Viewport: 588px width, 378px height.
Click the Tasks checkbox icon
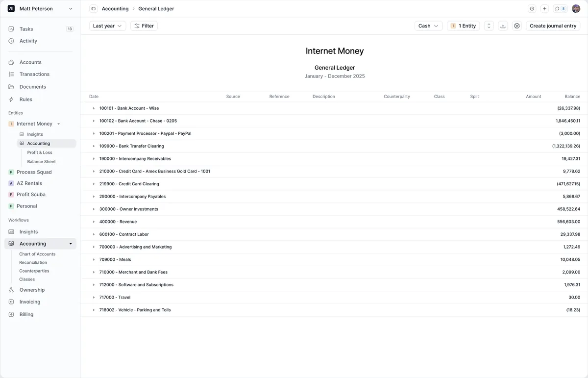click(x=11, y=29)
